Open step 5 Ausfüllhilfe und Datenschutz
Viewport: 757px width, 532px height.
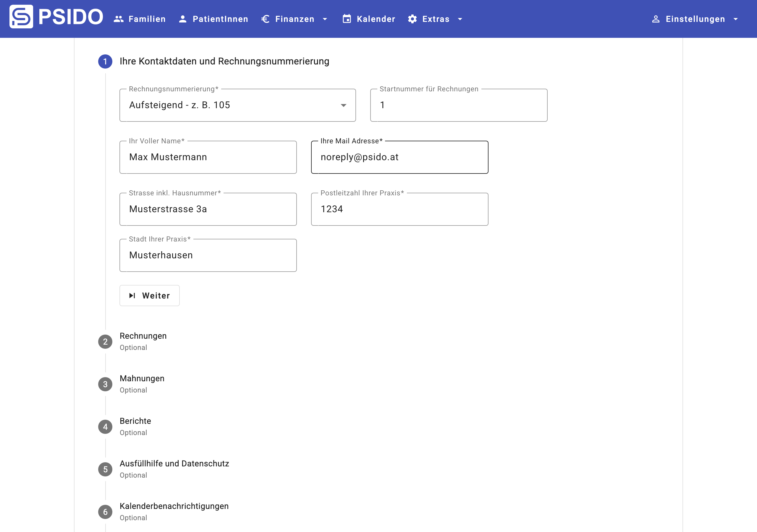tap(174, 463)
